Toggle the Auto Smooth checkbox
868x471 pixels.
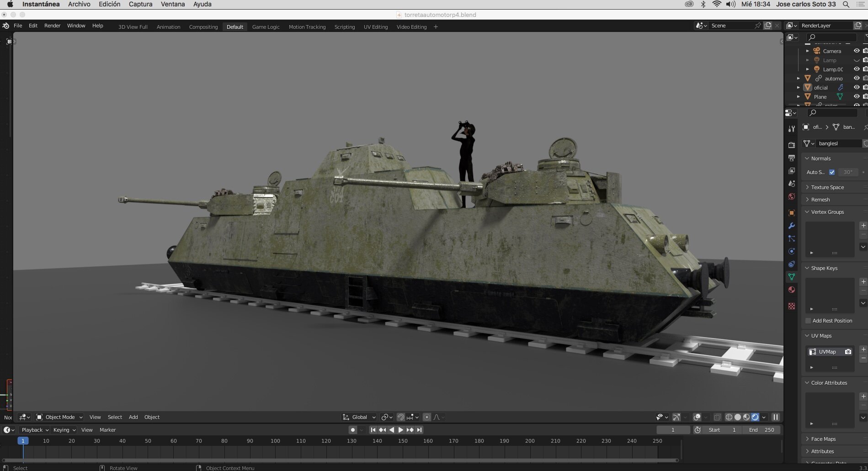pos(832,172)
